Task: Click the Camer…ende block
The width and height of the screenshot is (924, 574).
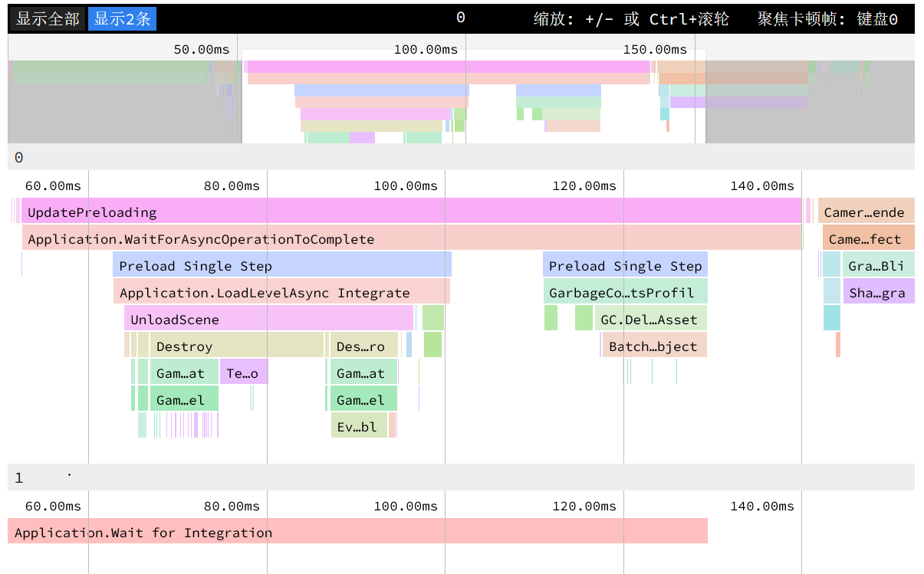Action: (x=866, y=212)
